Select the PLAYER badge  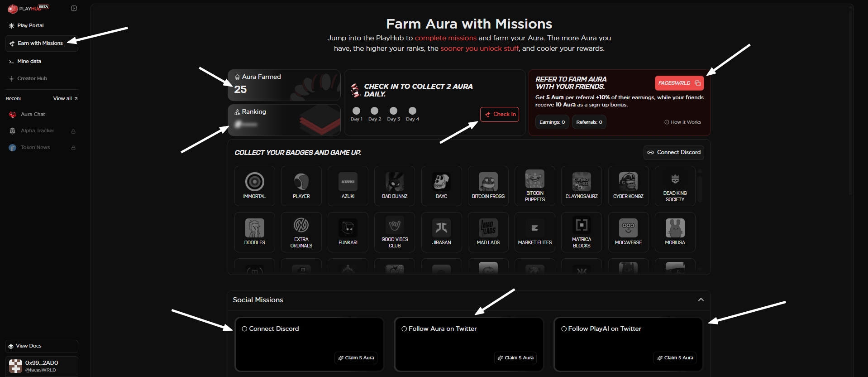pyautogui.click(x=301, y=186)
